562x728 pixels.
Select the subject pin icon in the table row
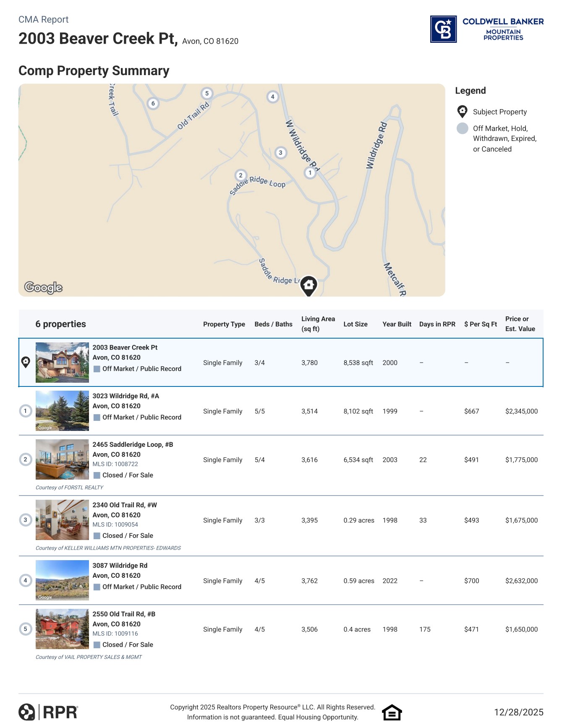click(26, 362)
